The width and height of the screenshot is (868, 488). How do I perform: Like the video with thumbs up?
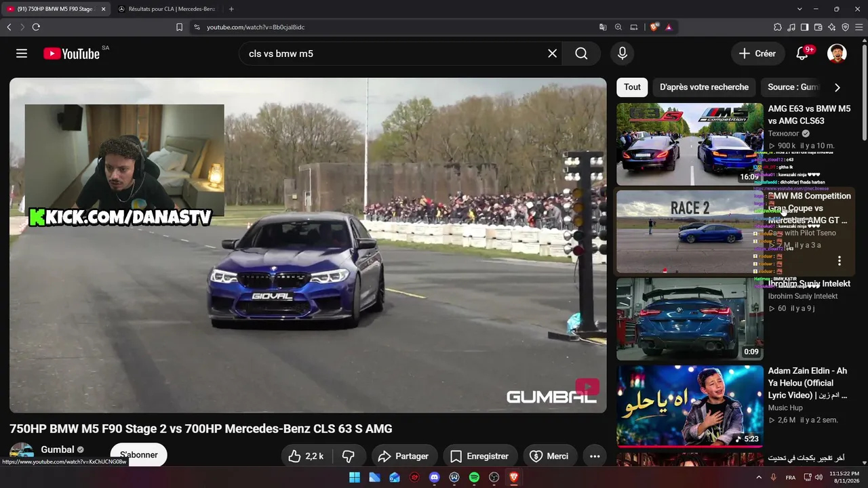coord(306,456)
